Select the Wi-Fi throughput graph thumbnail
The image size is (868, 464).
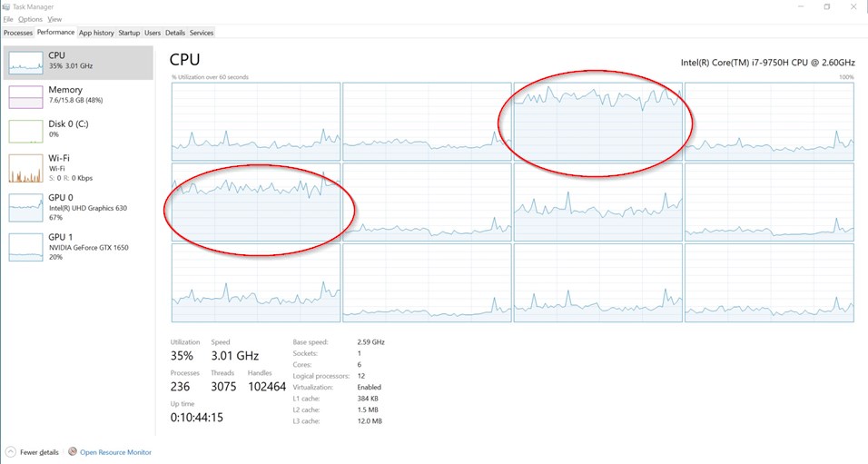point(25,168)
